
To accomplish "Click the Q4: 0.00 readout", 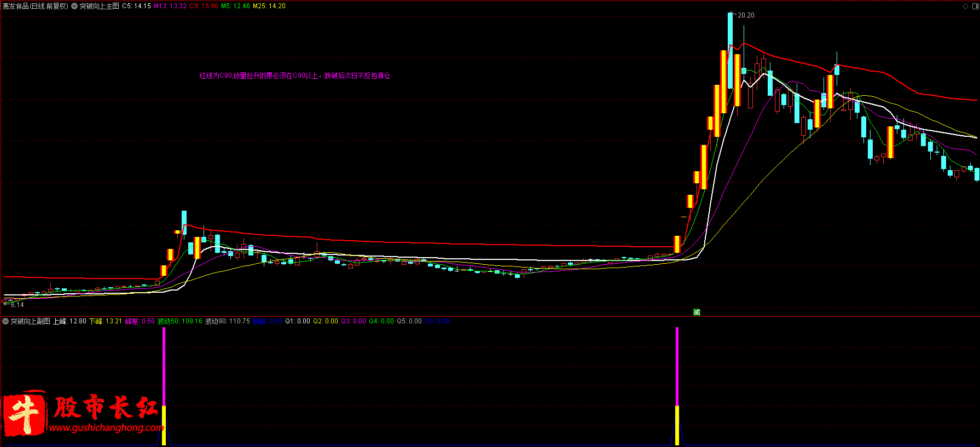I will (381, 321).
